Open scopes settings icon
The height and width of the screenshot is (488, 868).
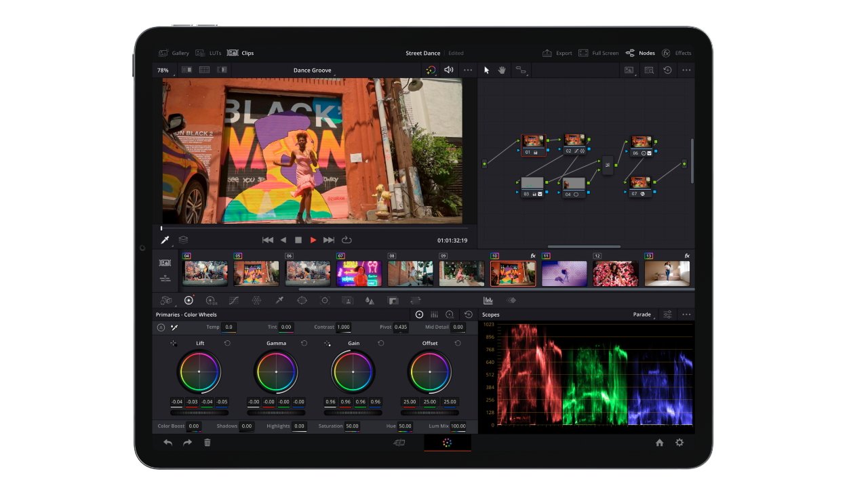click(667, 314)
